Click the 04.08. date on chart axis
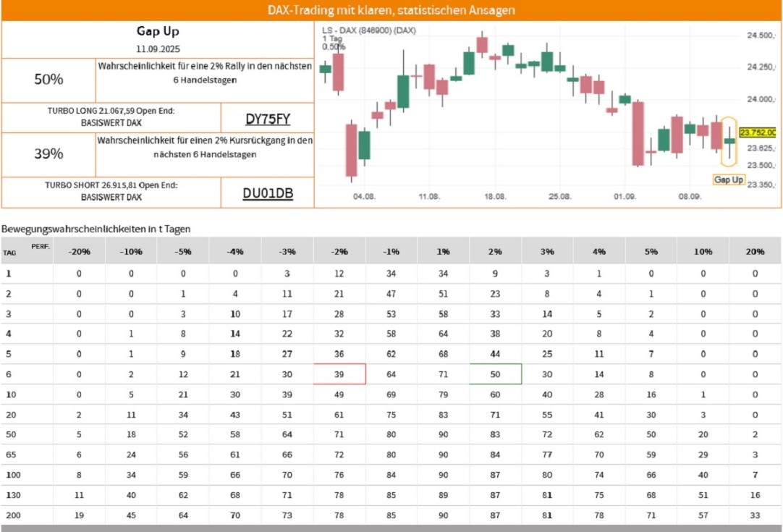Image resolution: width=783 pixels, height=532 pixels. click(x=364, y=197)
